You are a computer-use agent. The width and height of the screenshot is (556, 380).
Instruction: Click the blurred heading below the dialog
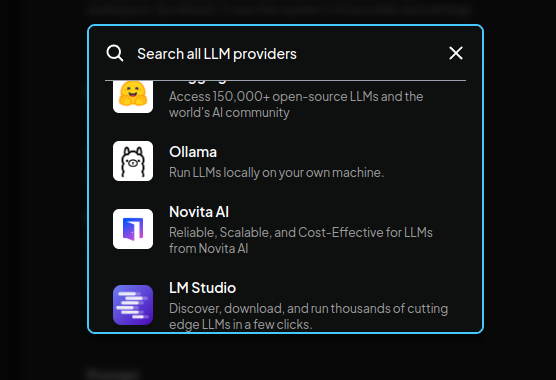pyautogui.click(x=113, y=374)
